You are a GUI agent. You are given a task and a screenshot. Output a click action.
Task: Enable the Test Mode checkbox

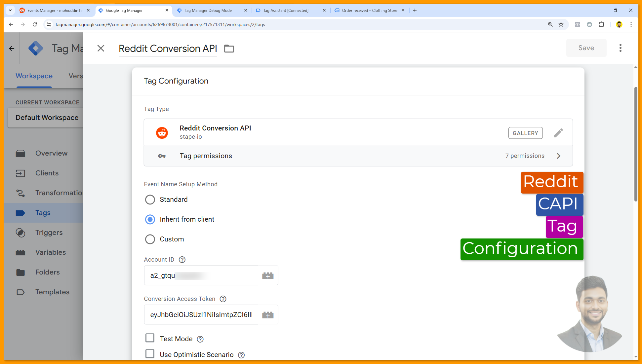pos(150,338)
